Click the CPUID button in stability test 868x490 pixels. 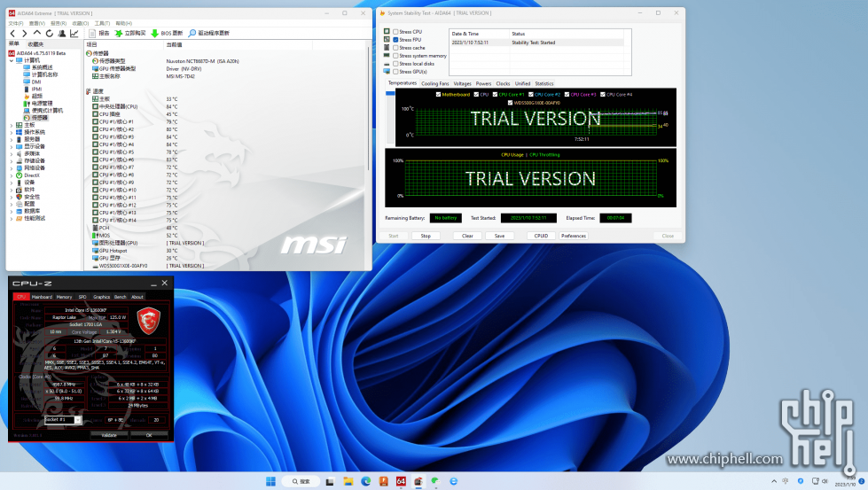pyautogui.click(x=541, y=237)
